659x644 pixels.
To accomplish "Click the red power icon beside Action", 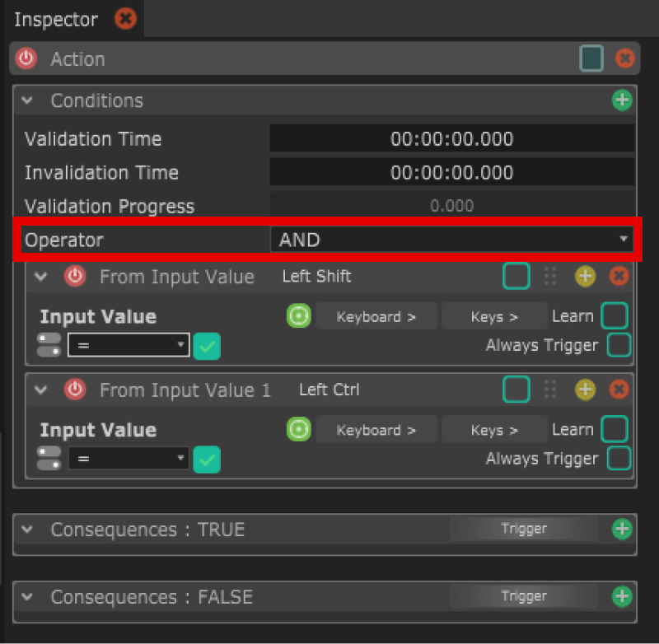I will point(26,59).
